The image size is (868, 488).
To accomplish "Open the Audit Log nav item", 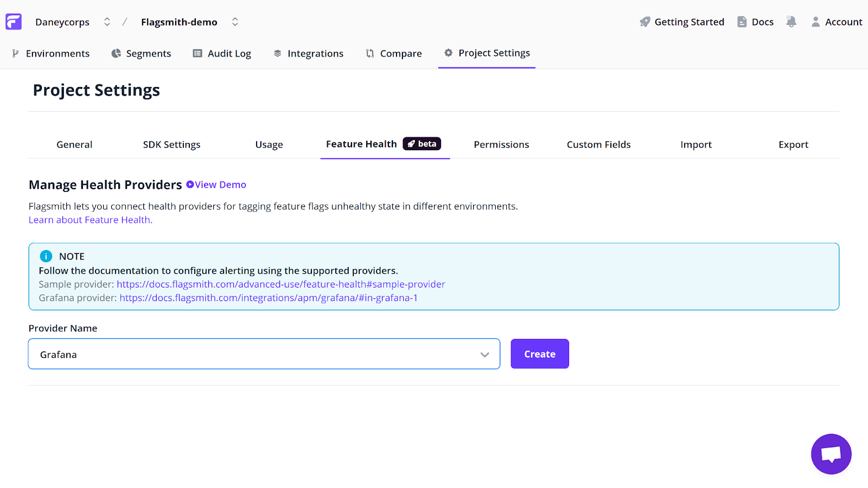I will coord(229,54).
